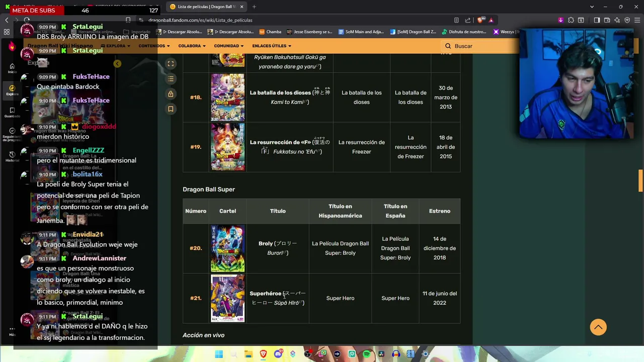Open the La resurrección de F poster
Viewport: 644px width, 362px height.
coord(228,147)
